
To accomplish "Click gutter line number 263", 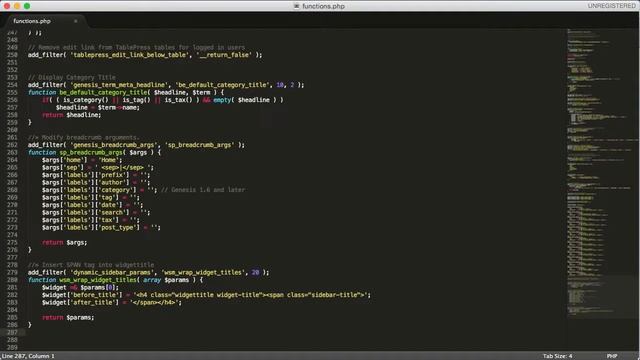I will (x=12, y=152).
